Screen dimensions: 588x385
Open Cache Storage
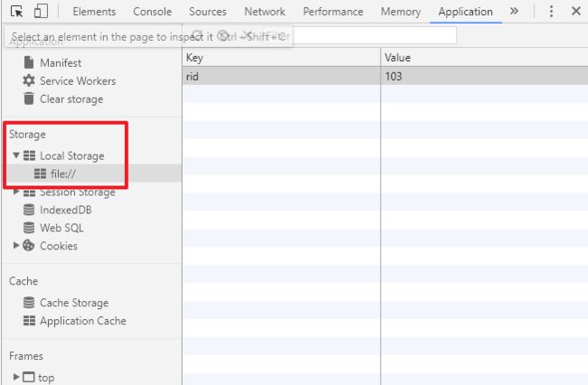74,303
